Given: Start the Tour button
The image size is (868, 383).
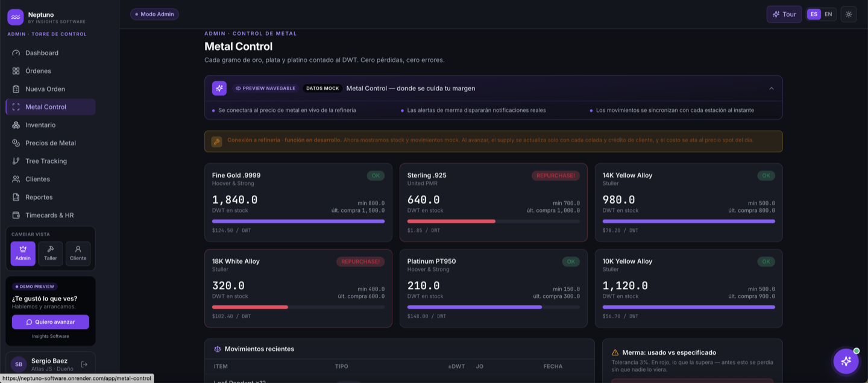Looking at the screenshot, I should point(784,14).
